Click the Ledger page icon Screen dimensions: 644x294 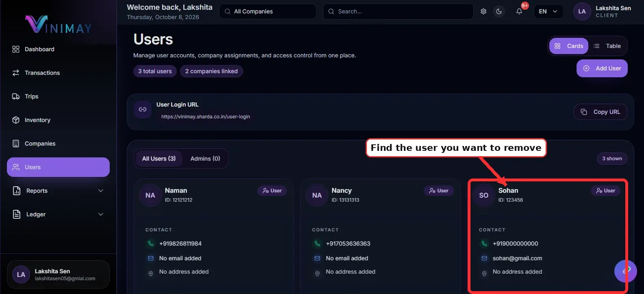[x=17, y=214]
